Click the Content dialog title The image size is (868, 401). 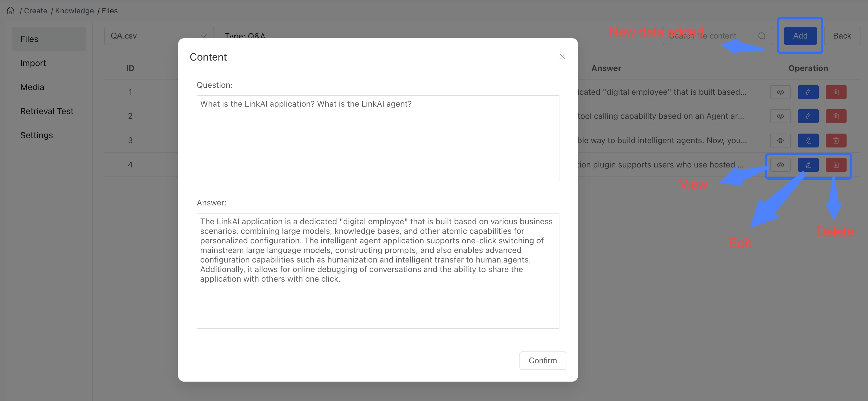click(208, 57)
